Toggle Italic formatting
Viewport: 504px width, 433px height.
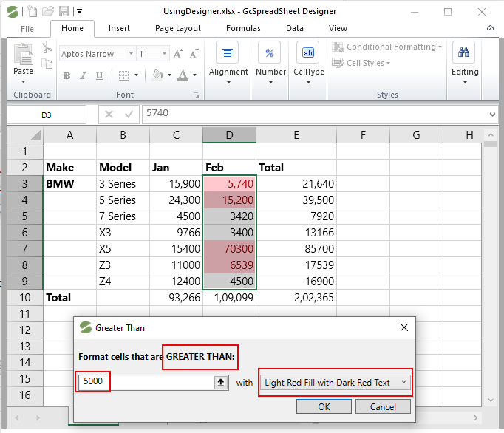coord(84,75)
